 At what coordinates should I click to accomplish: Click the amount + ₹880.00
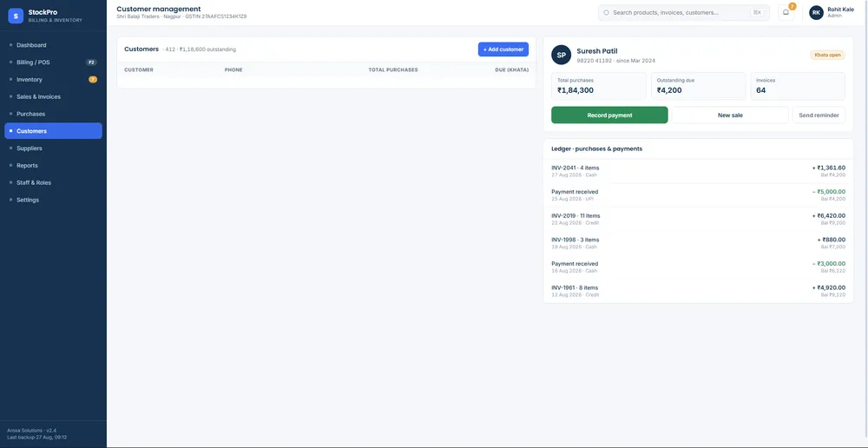[832, 240]
